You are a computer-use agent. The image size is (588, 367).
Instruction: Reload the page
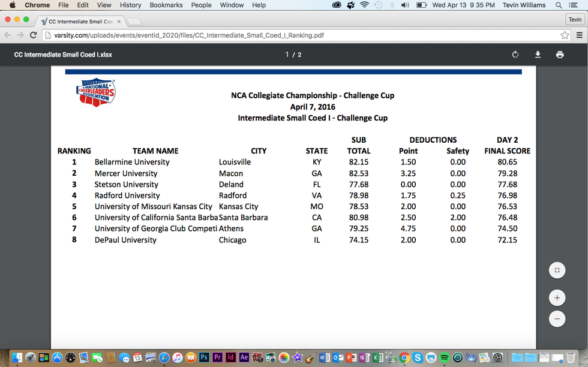point(33,35)
